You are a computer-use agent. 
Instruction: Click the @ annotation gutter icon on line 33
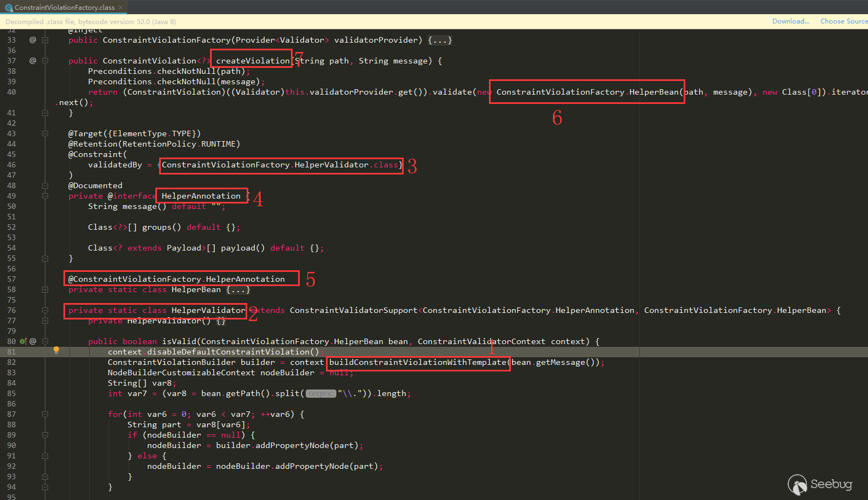tap(33, 40)
